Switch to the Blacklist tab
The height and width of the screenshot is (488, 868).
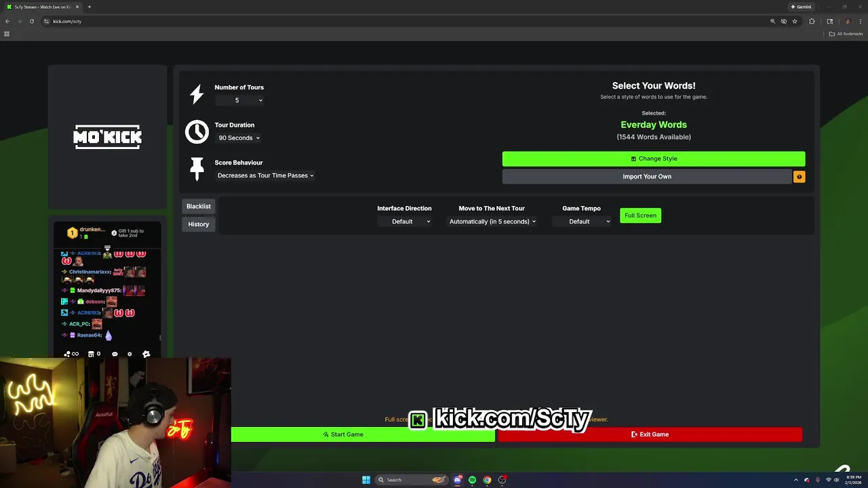click(199, 206)
